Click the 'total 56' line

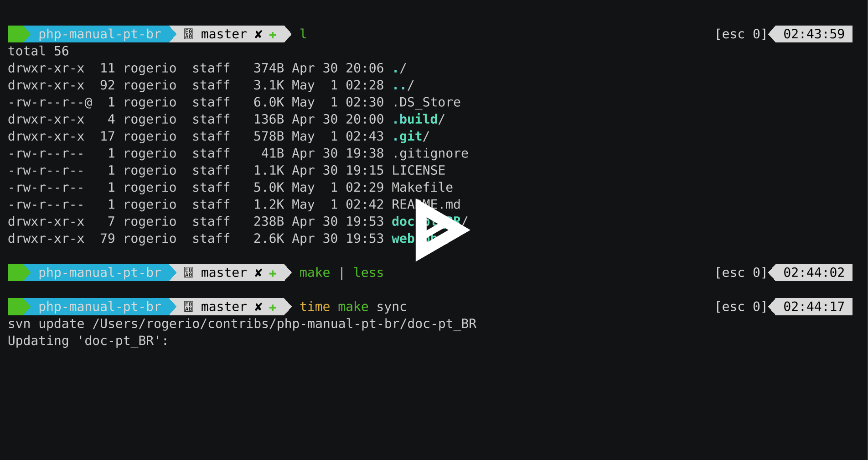tap(38, 51)
